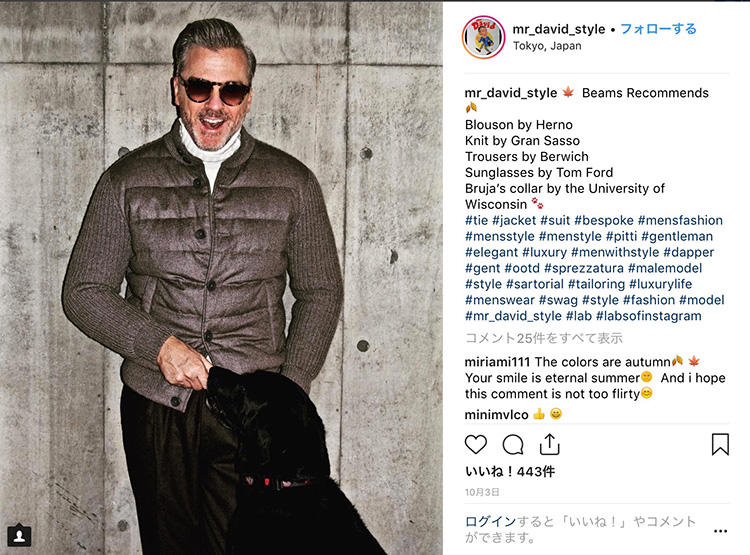View likes count いいね！443件
The height and width of the screenshot is (555, 750).
(x=510, y=472)
